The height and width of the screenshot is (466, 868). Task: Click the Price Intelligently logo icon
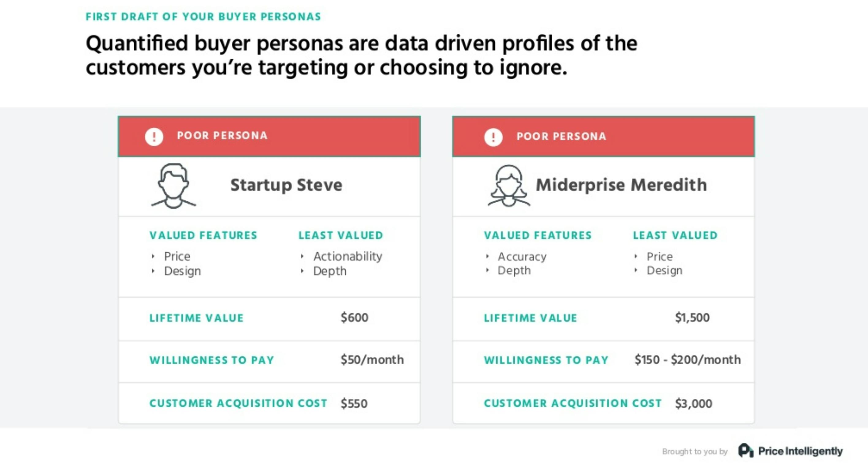coord(745,450)
